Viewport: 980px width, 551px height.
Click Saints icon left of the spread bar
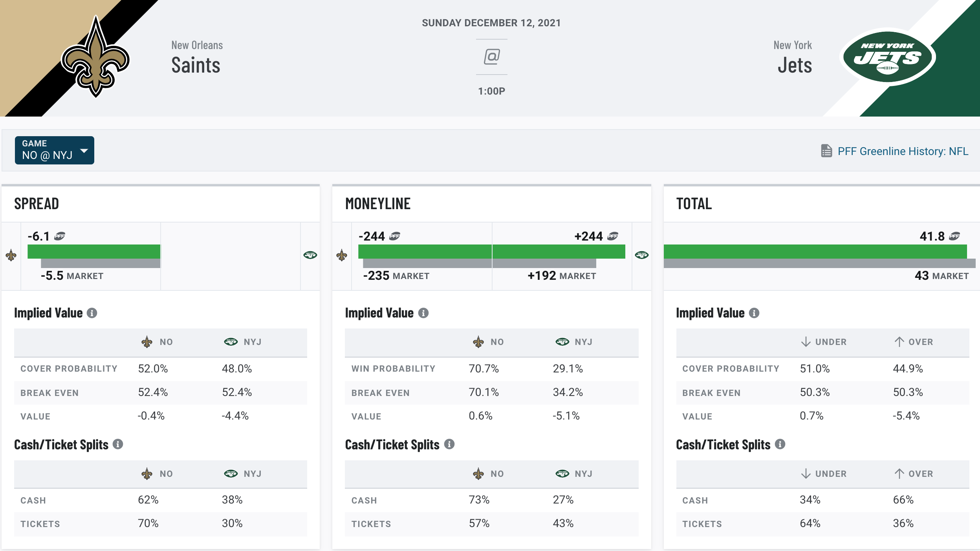coord(11,255)
